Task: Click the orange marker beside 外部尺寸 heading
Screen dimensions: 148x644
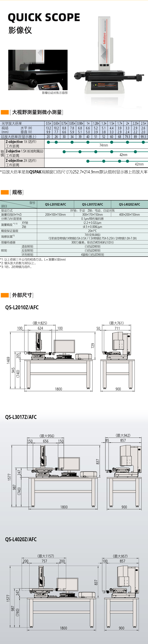Action: point(5,295)
